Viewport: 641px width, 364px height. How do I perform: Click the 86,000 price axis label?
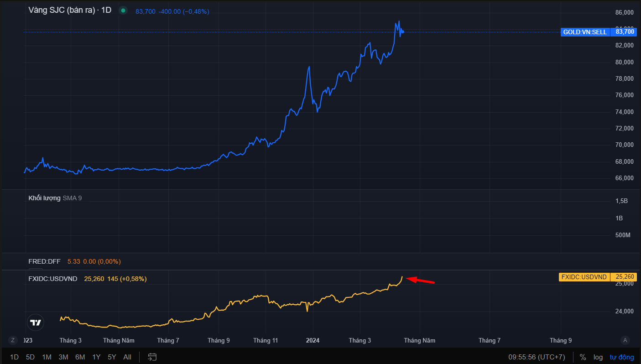click(x=625, y=12)
